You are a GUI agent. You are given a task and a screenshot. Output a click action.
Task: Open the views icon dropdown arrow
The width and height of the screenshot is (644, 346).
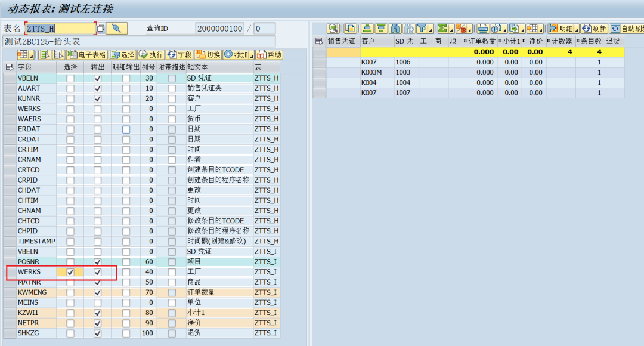point(505,29)
